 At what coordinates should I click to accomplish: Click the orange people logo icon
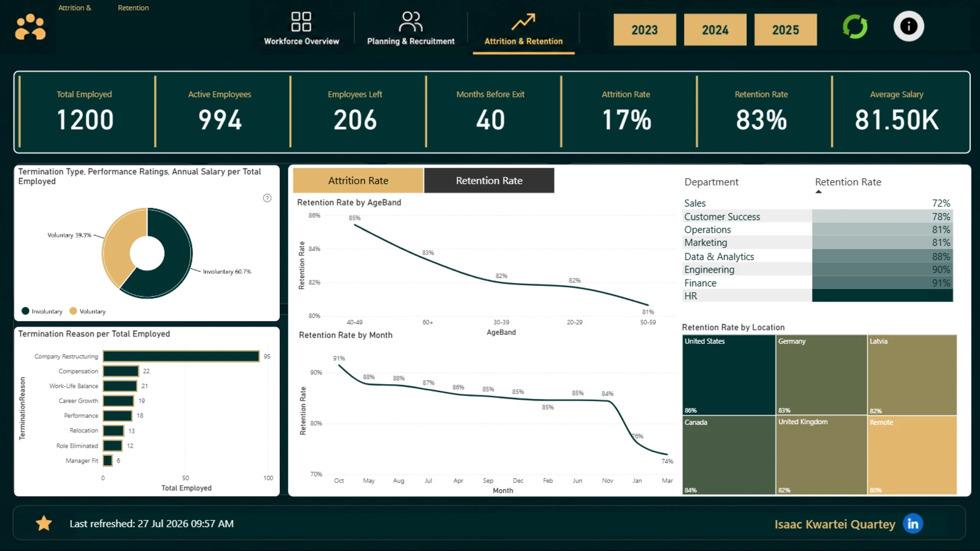click(x=30, y=27)
